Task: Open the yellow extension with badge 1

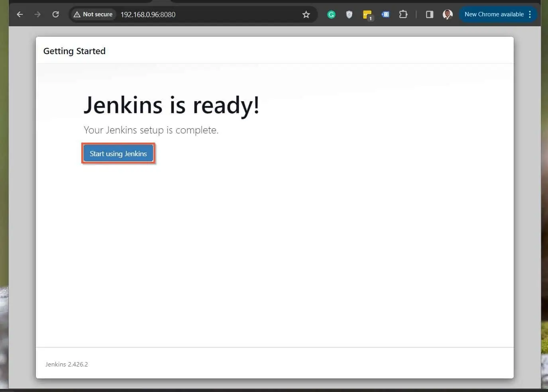Action: [367, 15]
